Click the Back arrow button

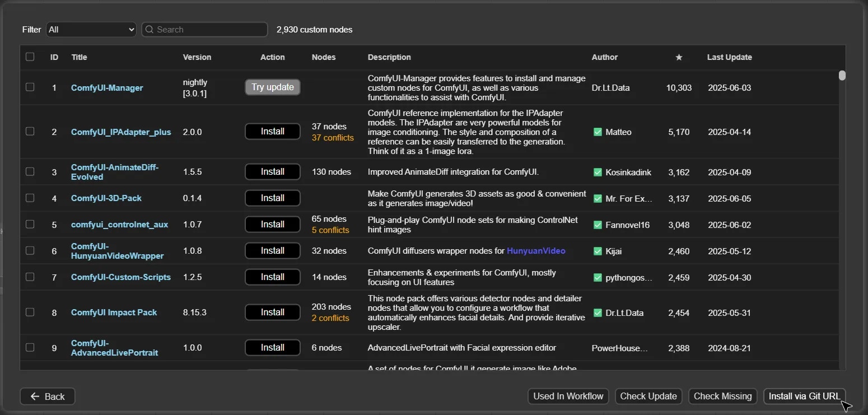48,397
